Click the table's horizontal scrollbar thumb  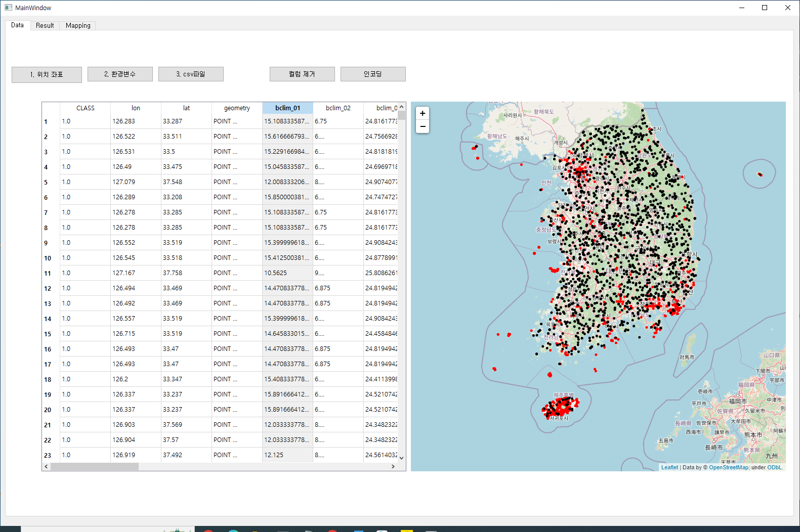coord(95,467)
